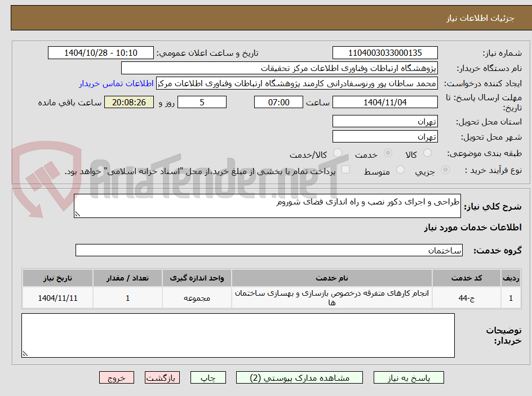Click the deadline hour 07:00 field
The height and width of the screenshot is (396, 532).
(x=278, y=102)
